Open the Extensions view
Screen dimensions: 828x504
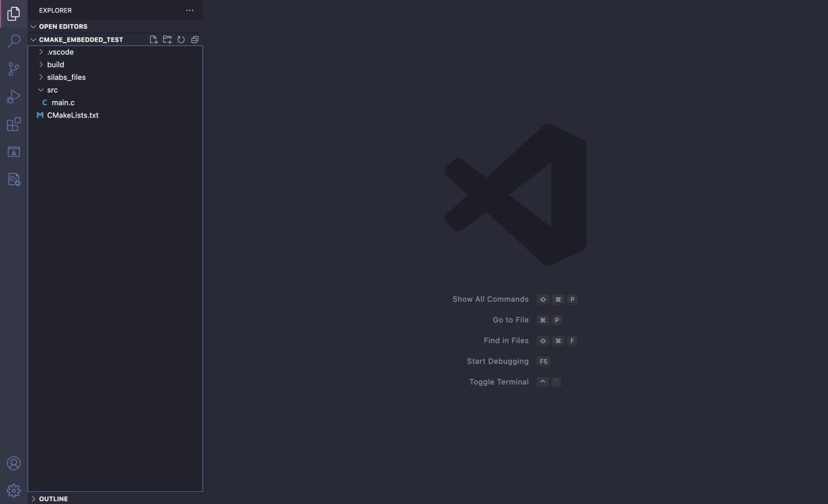pos(14,124)
